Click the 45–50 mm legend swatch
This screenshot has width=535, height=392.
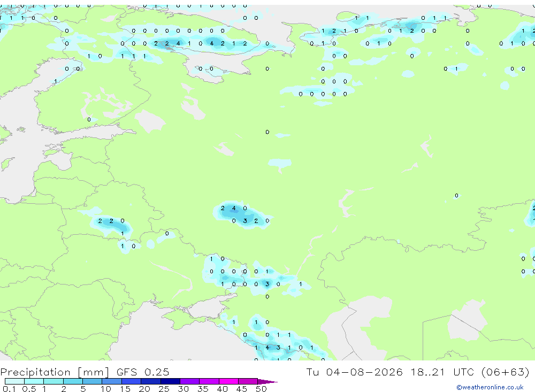(248, 381)
